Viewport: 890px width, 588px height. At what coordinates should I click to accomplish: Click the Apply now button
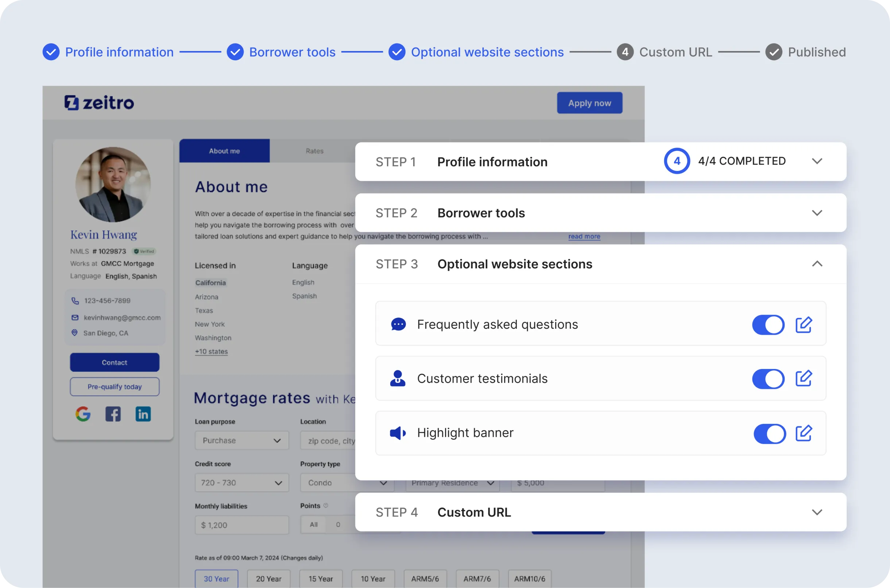[589, 103]
